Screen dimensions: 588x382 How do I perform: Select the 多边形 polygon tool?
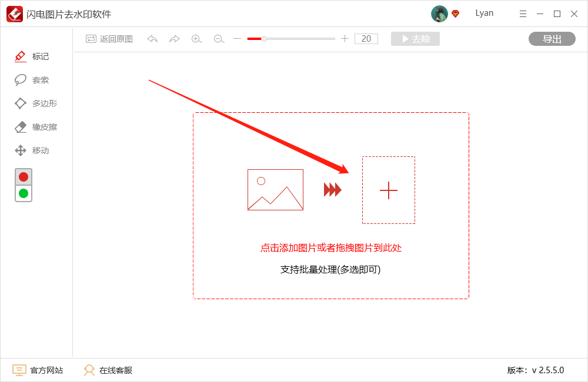click(x=36, y=103)
